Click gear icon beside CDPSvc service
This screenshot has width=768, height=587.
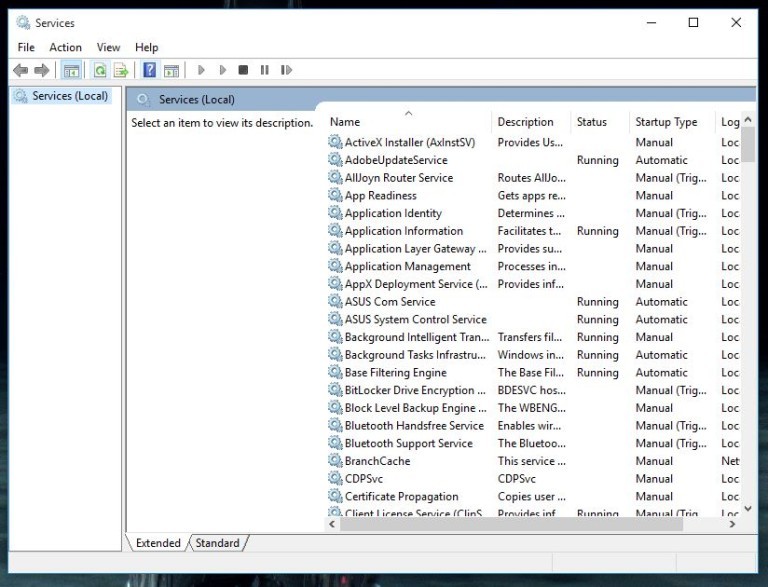point(335,478)
